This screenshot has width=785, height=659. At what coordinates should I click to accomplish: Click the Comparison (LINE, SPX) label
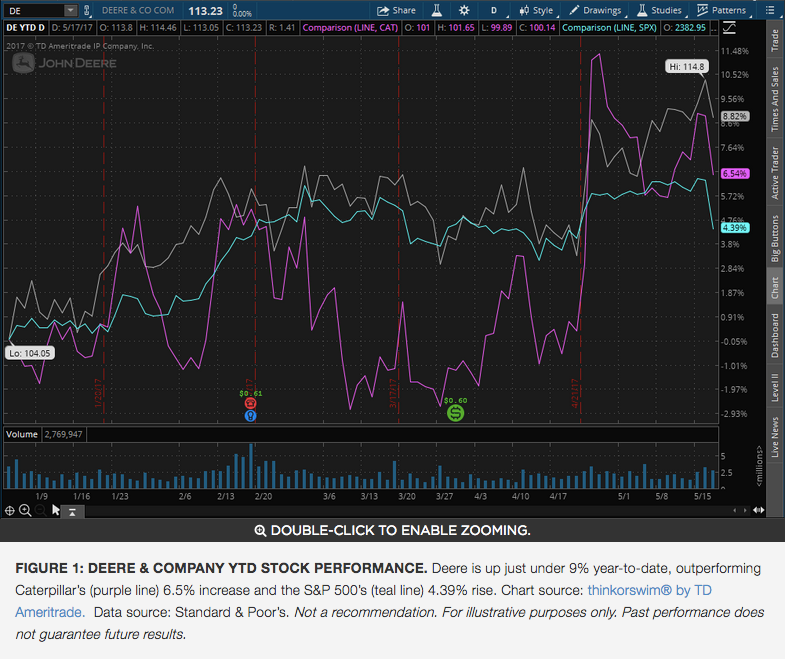[609, 28]
